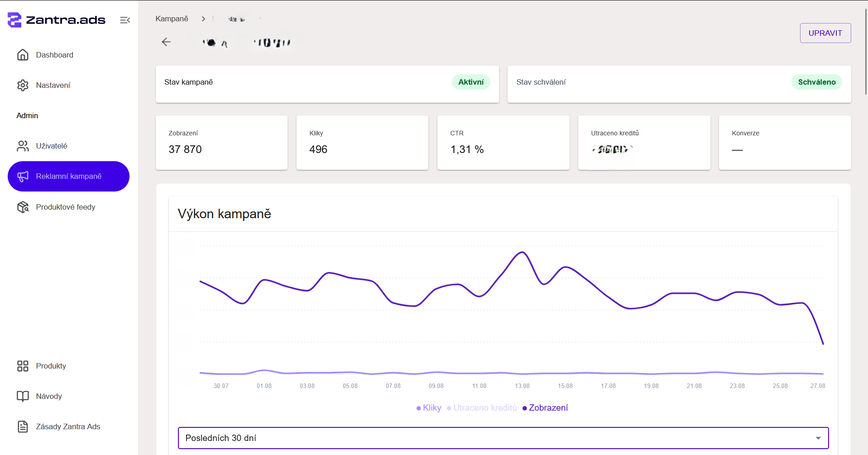
Task: Open the Zásady Zantra Ads page
Action: [68, 426]
